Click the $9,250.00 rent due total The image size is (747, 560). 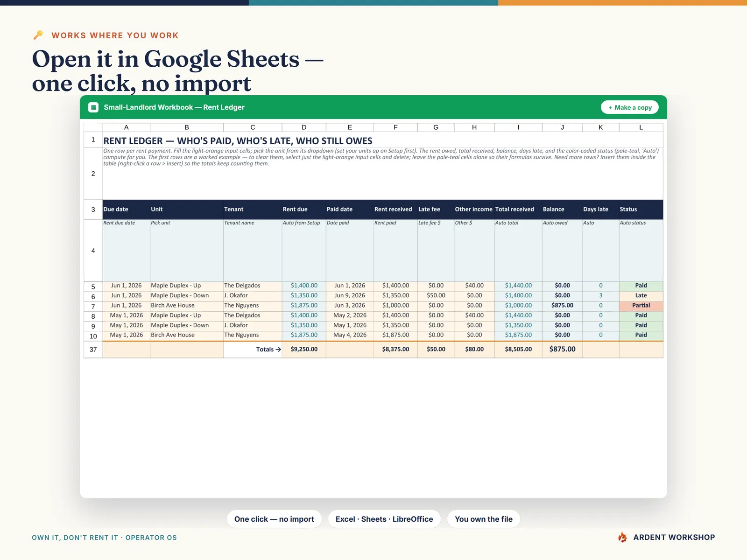304,350
